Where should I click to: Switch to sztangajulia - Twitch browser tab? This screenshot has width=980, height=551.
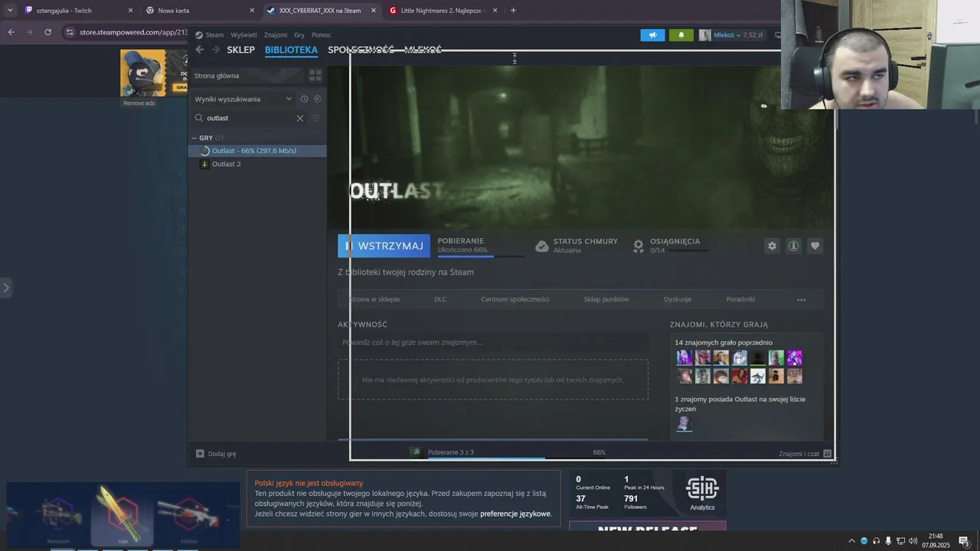(x=79, y=11)
